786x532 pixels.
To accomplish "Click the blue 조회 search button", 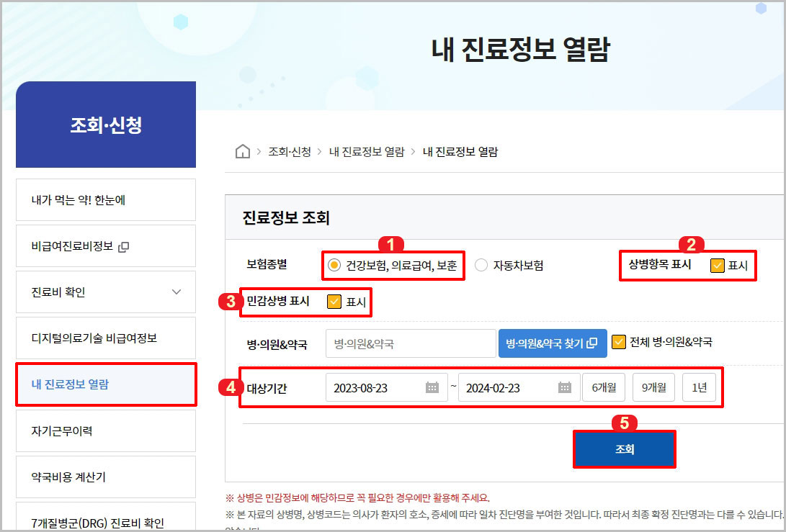I will (x=625, y=448).
